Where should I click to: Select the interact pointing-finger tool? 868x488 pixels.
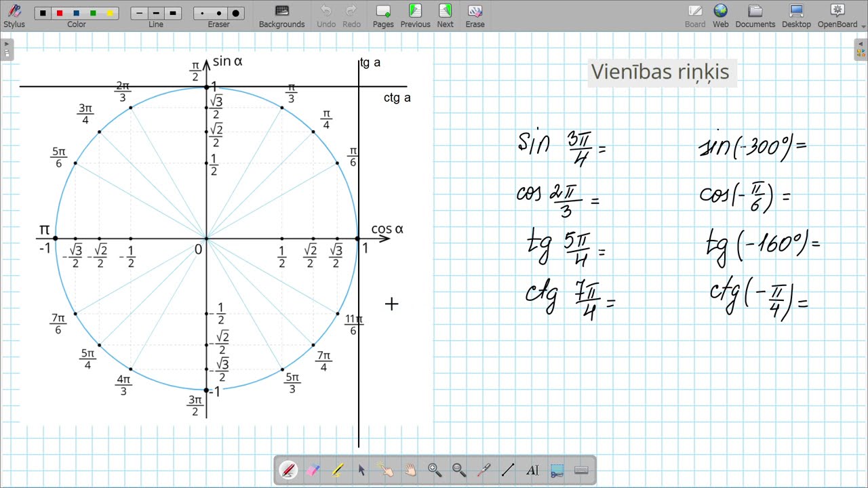pyautogui.click(x=386, y=470)
